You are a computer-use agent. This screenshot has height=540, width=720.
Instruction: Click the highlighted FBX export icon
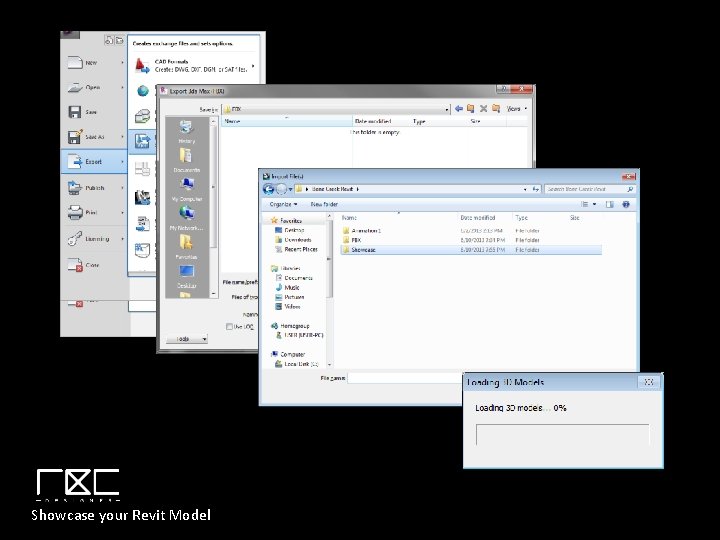143,141
